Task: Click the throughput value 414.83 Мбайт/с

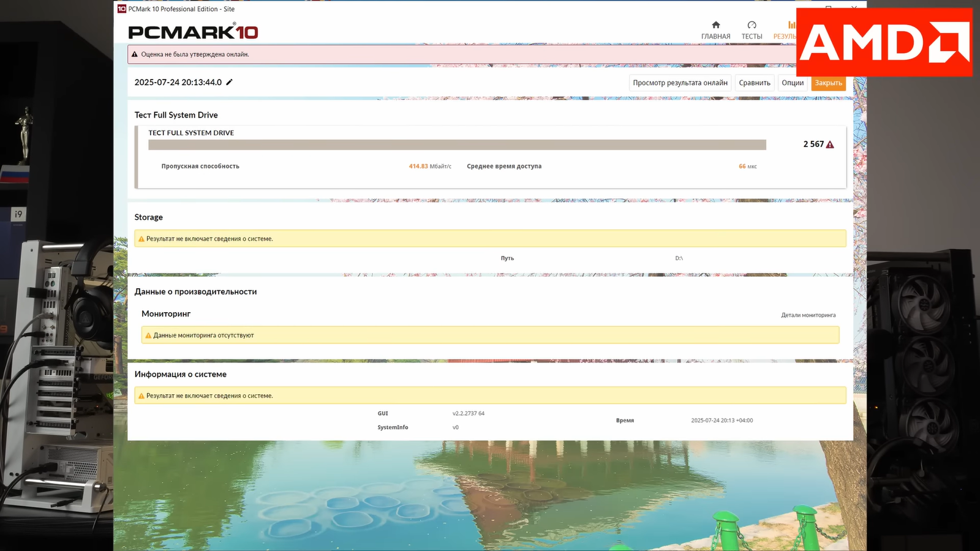Action: pyautogui.click(x=430, y=167)
